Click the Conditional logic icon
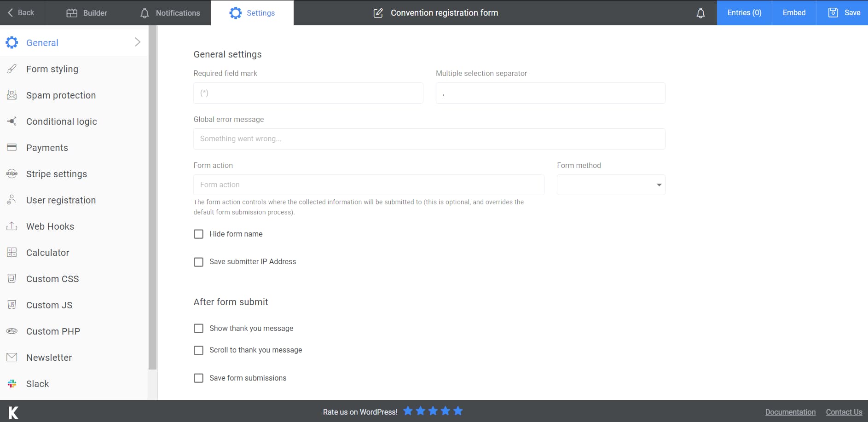868x422 pixels. 12,121
